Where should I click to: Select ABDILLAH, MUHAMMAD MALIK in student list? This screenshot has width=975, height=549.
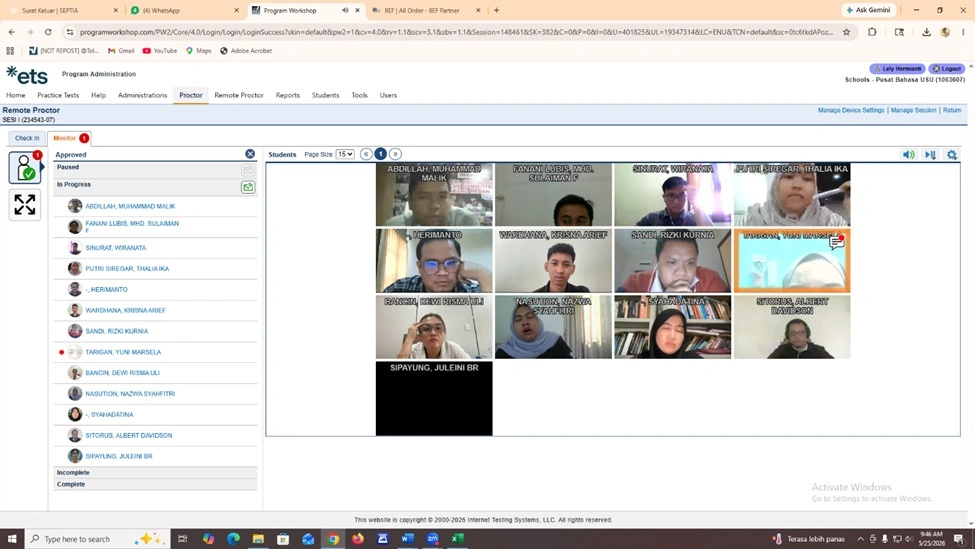coord(130,206)
